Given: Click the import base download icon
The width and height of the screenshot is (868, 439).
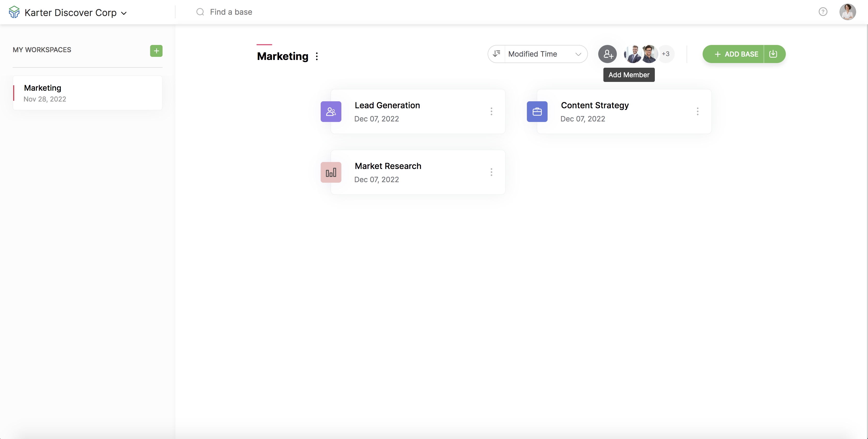Looking at the screenshot, I should coord(773,54).
